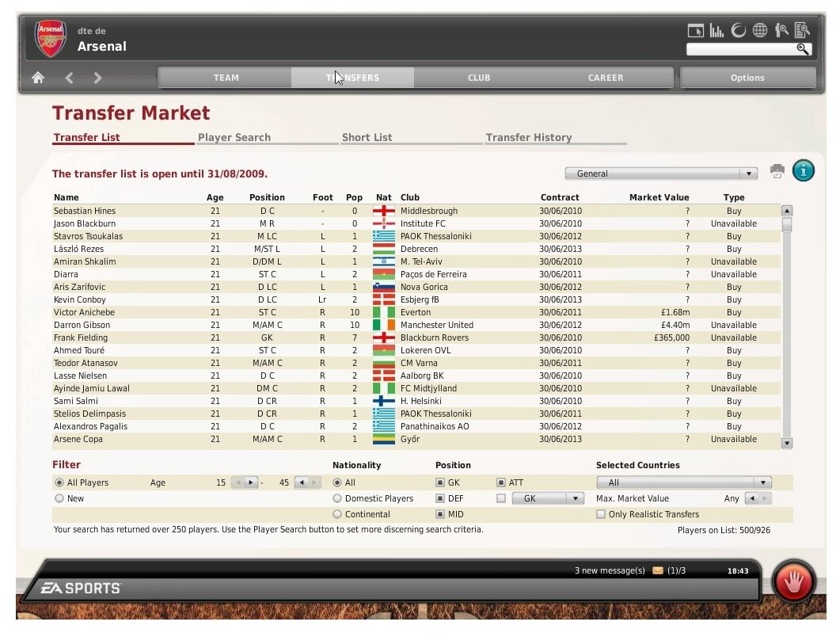840x633 pixels.
Task: Open the TRANSFERS menu
Action: 352,78
